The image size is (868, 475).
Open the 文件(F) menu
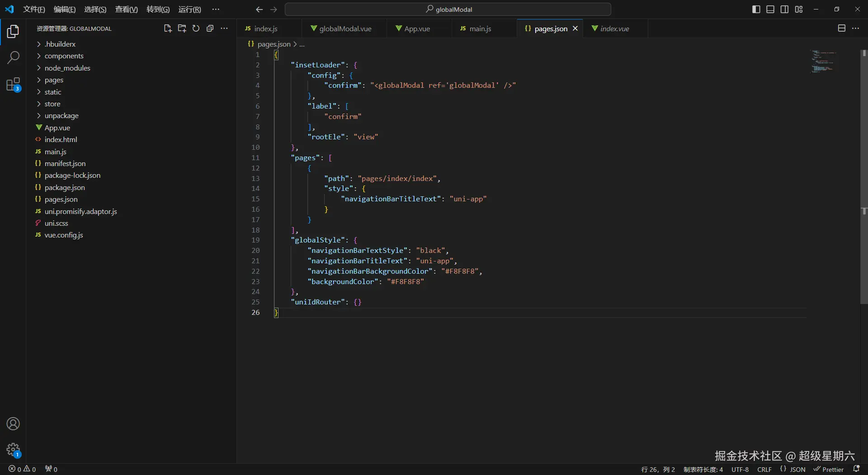tap(34, 9)
